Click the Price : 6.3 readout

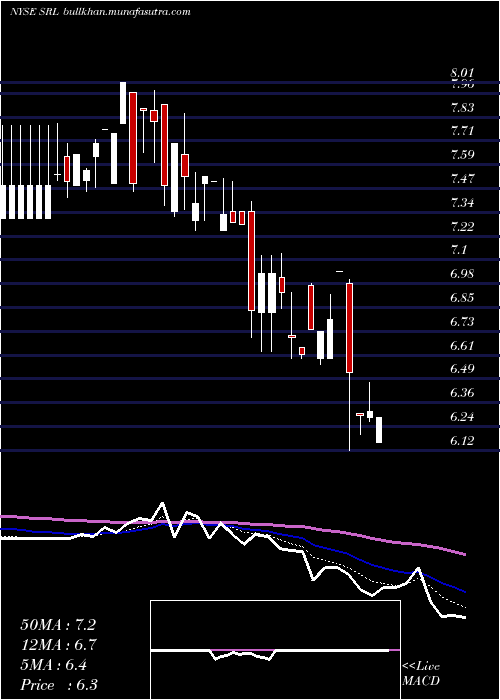(59, 685)
